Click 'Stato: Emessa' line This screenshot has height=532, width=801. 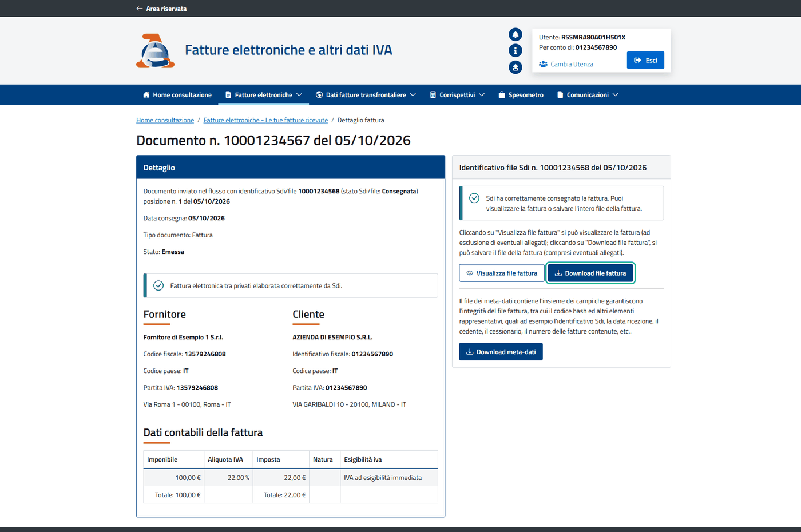pos(164,252)
